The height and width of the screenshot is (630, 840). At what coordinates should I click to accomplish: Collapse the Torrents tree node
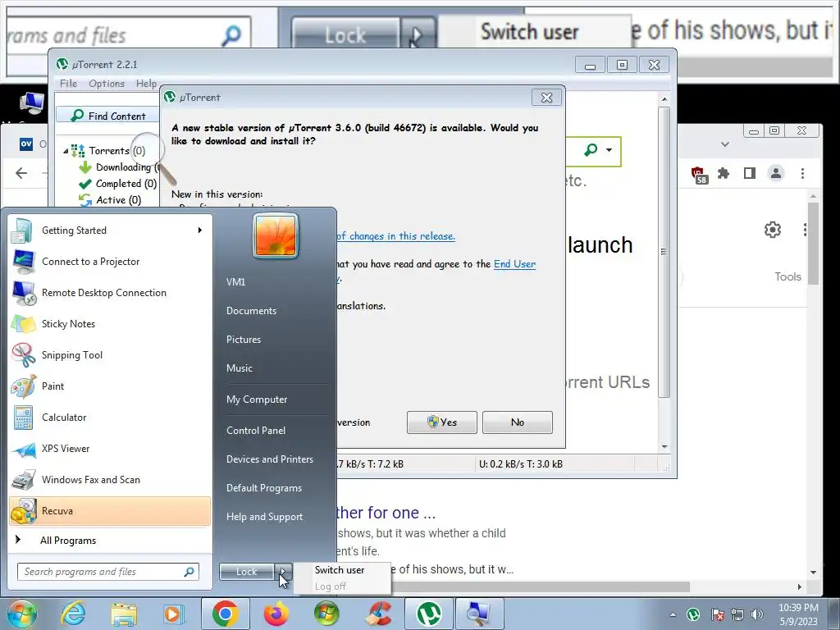pos(66,151)
